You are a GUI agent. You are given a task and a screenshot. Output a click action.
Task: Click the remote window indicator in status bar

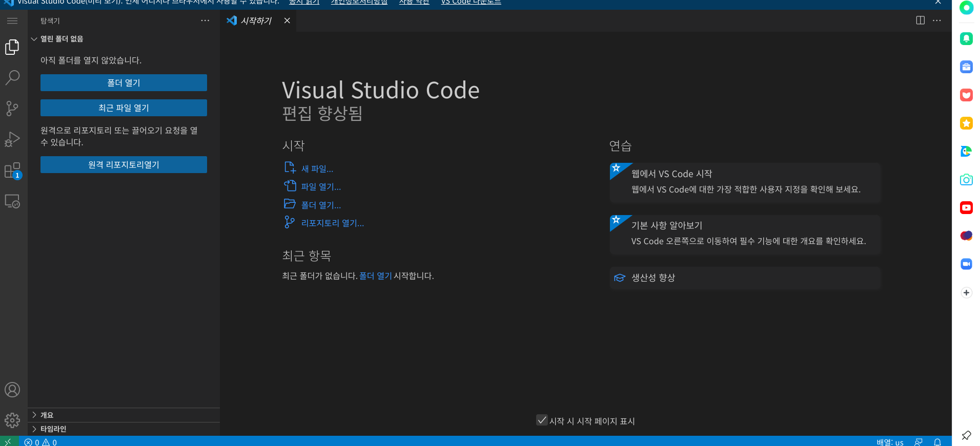point(8,441)
